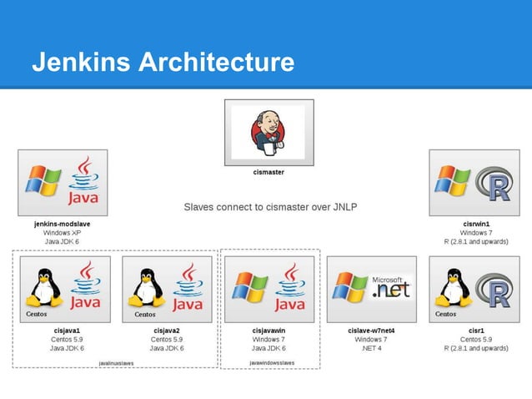This screenshot has width=532, height=399.
Task: Click 'Java JDK 6' under jenkins-modslave
Action: [x=62, y=242]
